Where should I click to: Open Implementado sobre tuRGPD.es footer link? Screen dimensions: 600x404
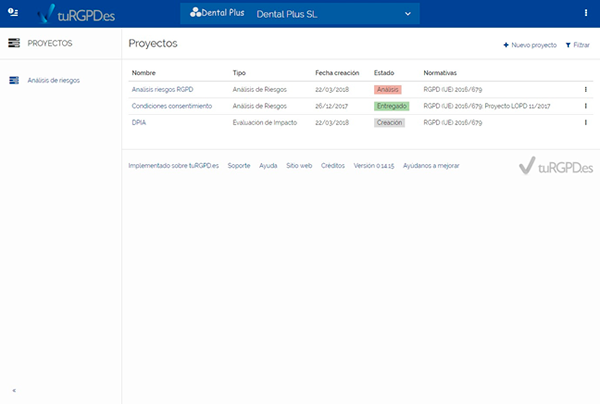tap(173, 166)
